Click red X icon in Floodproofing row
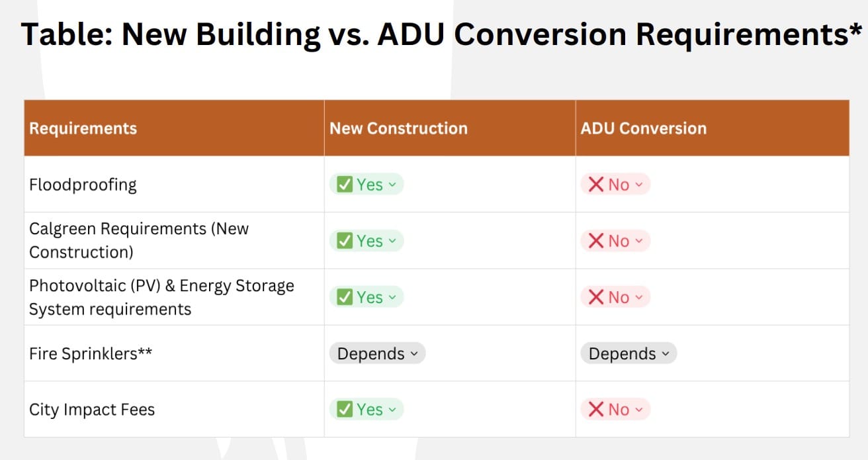 click(596, 185)
